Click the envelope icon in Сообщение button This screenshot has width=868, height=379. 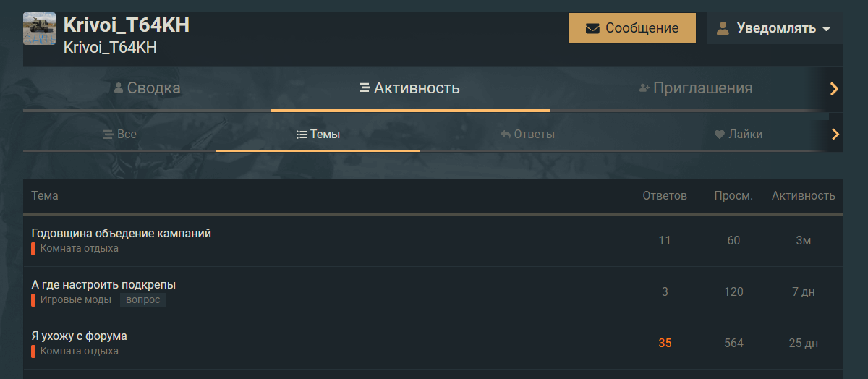(592, 28)
